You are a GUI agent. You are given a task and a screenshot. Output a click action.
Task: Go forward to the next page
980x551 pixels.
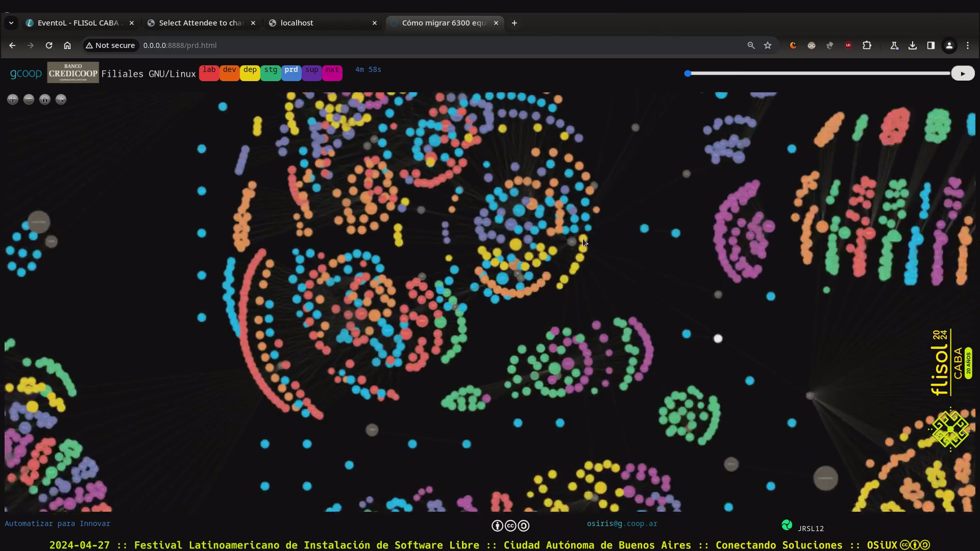[x=31, y=45]
